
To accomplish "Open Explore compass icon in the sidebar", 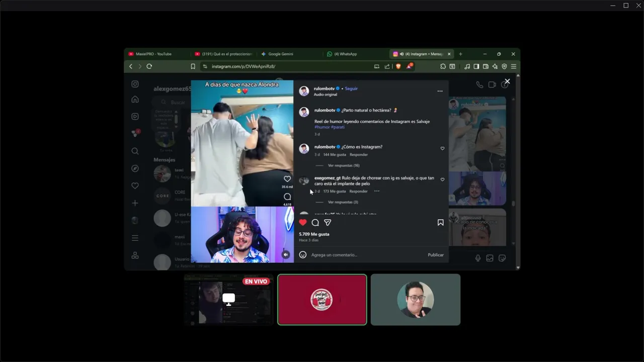I will pyautogui.click(x=135, y=168).
